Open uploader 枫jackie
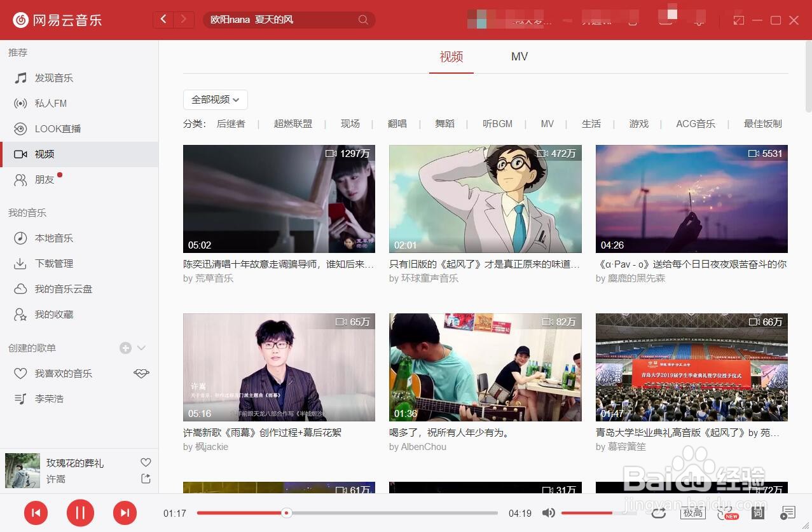 (x=211, y=447)
